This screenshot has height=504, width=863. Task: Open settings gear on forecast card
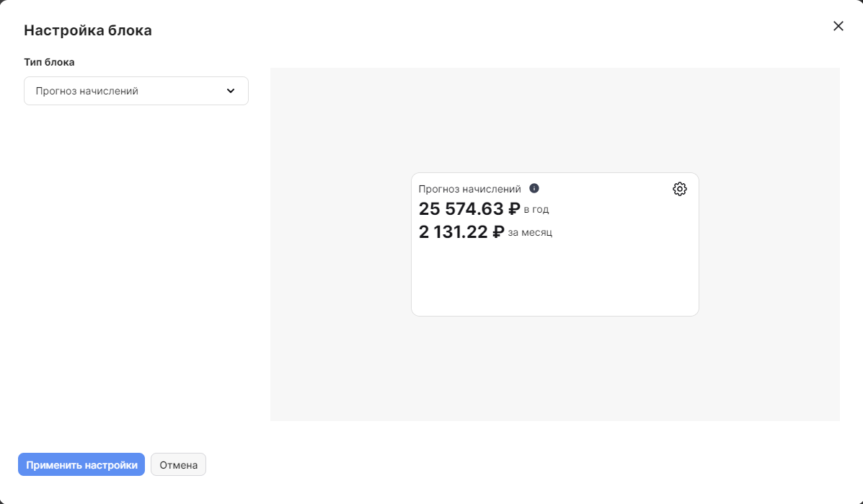(679, 189)
